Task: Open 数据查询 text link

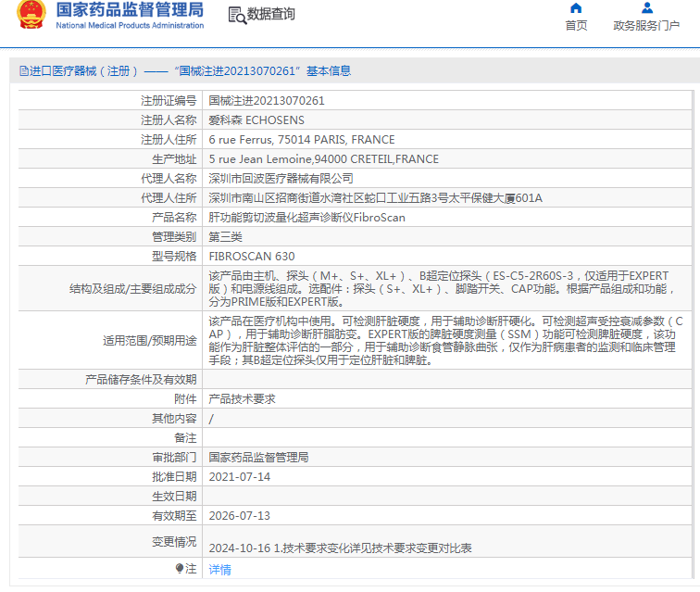Action: pos(271,14)
